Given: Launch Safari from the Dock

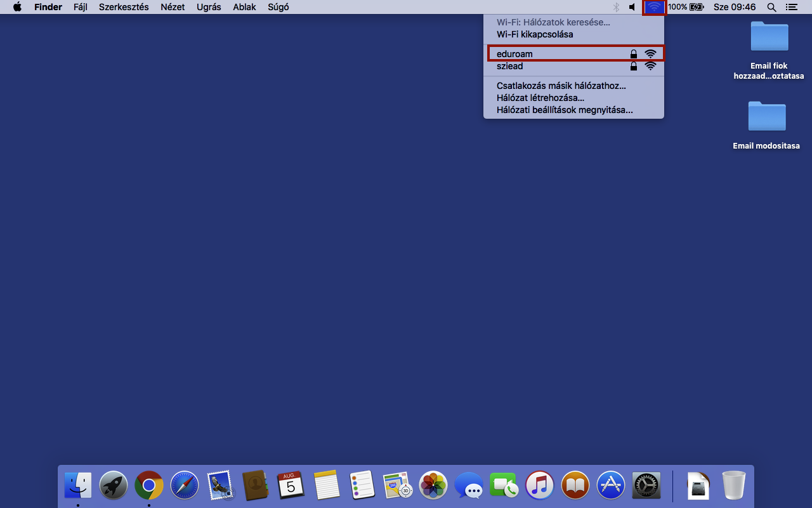Looking at the screenshot, I should 184,486.
